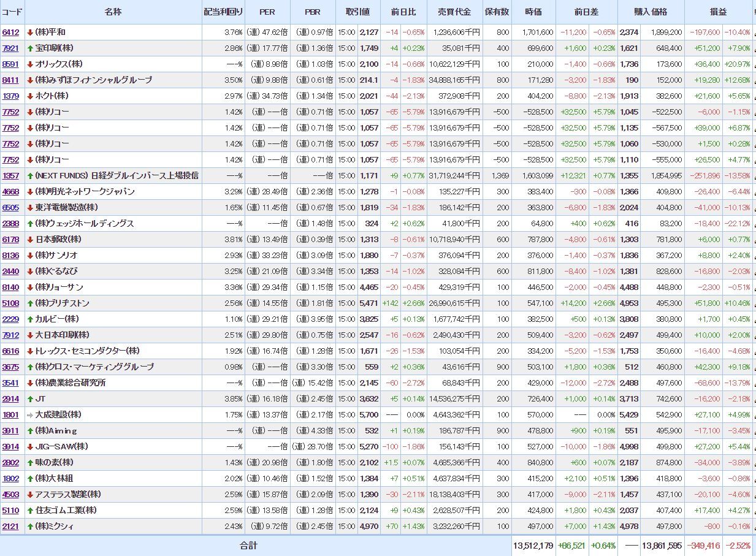Click the down arrow next to JIG-SAW(株)

(29, 447)
